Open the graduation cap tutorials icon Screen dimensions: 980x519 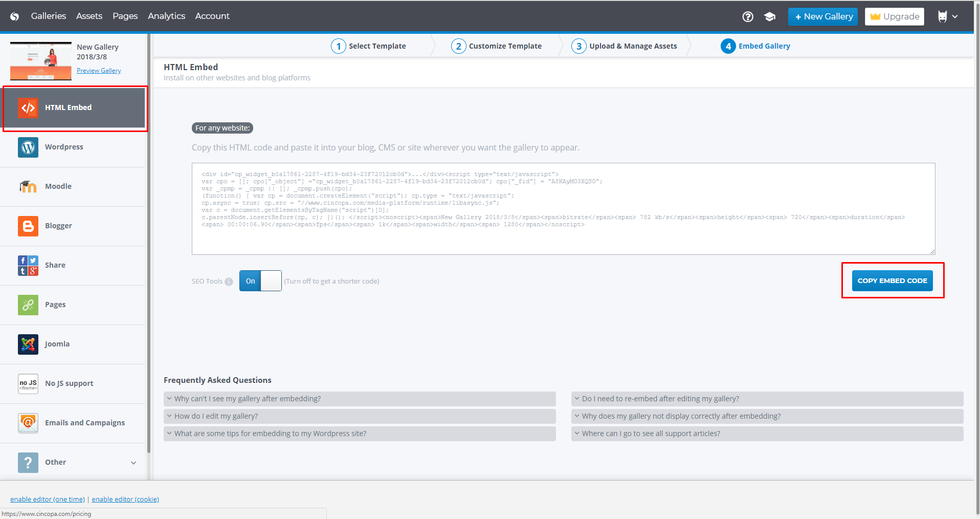pos(769,16)
